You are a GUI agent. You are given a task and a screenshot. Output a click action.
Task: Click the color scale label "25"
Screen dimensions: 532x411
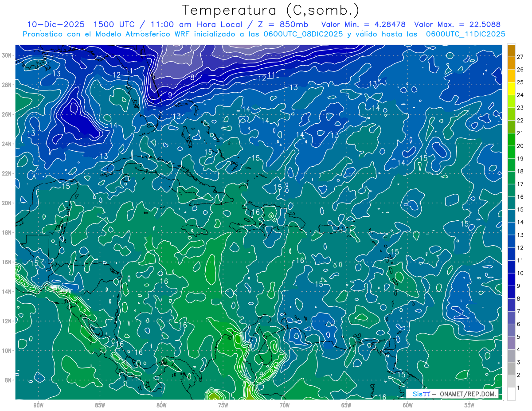pos(520,82)
